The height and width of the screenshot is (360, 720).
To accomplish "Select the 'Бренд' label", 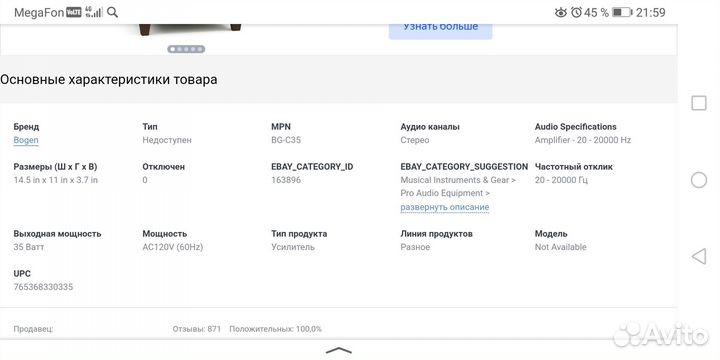I will pos(26,127).
